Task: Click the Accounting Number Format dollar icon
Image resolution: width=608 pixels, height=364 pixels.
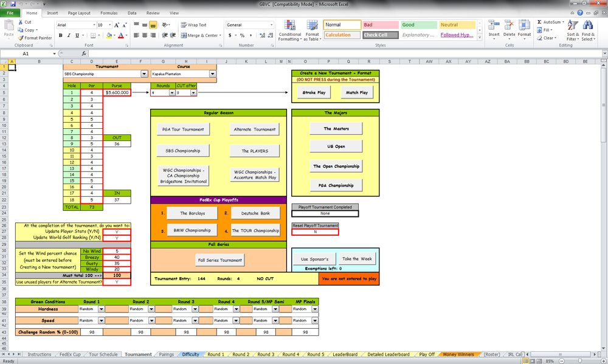Action: pos(230,35)
